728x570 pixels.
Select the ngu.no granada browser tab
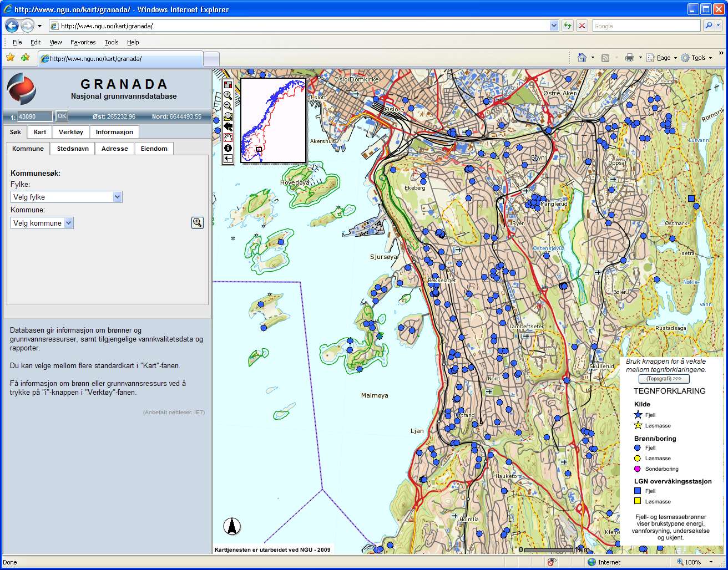point(120,59)
